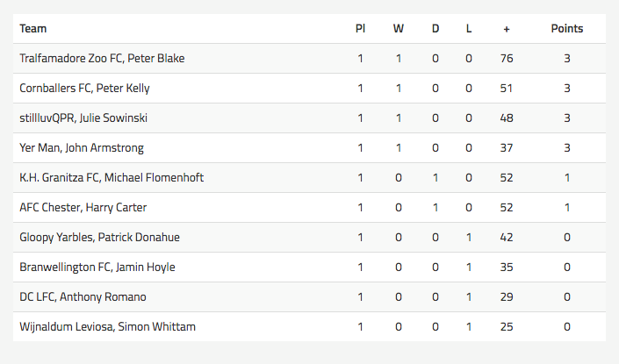The height and width of the screenshot is (364, 619).
Task: Open Tralfamadore Zoo FC, Peter Blake row
Action: pos(309,59)
